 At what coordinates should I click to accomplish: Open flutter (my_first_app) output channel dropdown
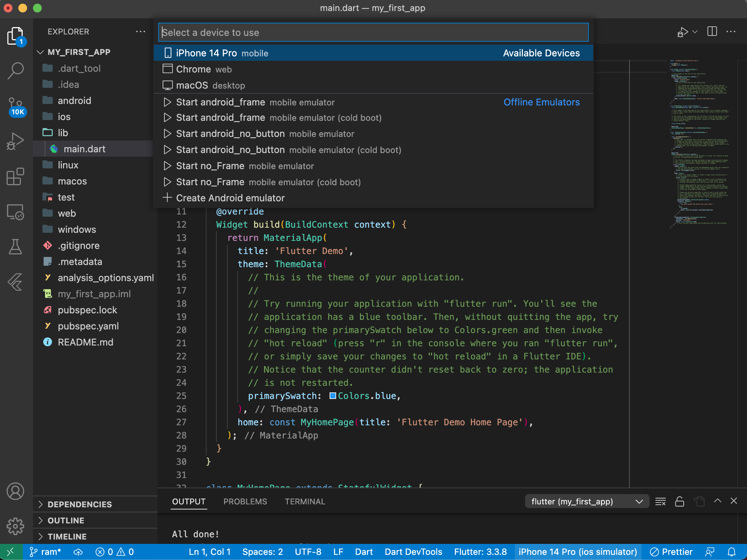(587, 501)
